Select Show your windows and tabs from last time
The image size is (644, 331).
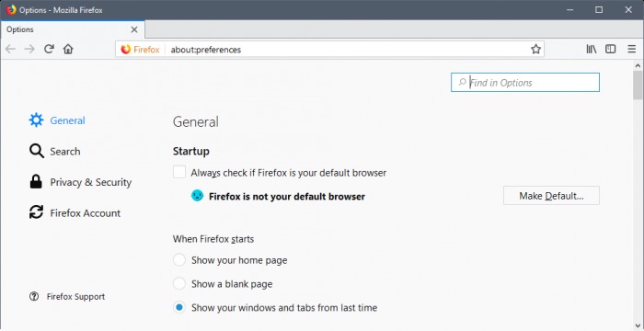tap(179, 307)
